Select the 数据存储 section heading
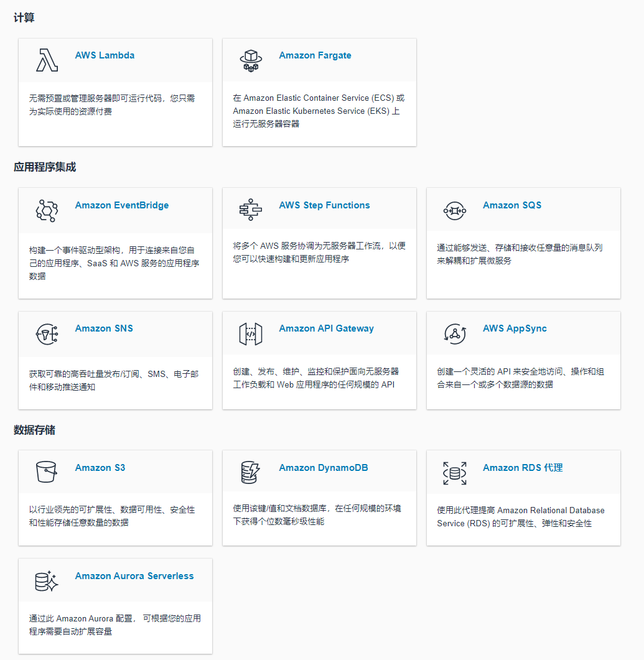Image resolution: width=644 pixels, height=660 pixels. (x=34, y=430)
